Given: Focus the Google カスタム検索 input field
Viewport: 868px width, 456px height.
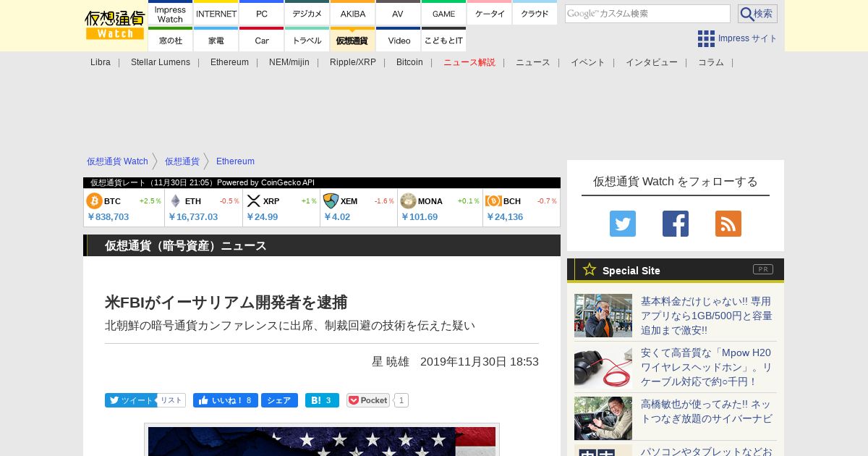Looking at the screenshot, I should click(647, 14).
